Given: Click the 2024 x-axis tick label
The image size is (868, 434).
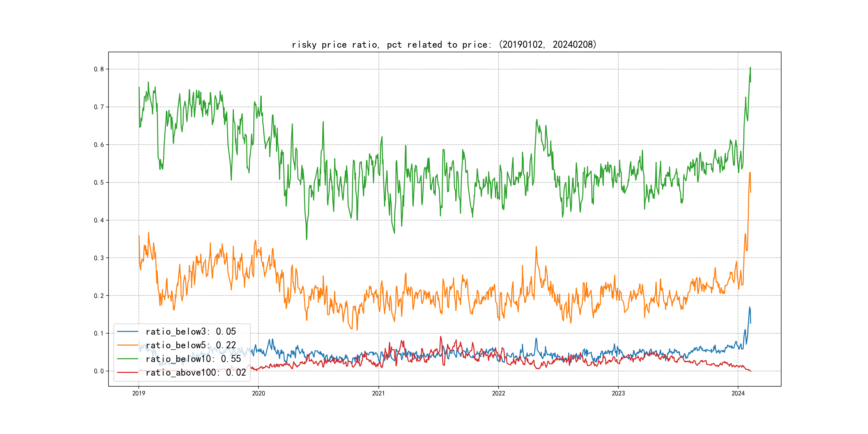Looking at the screenshot, I should (738, 393).
